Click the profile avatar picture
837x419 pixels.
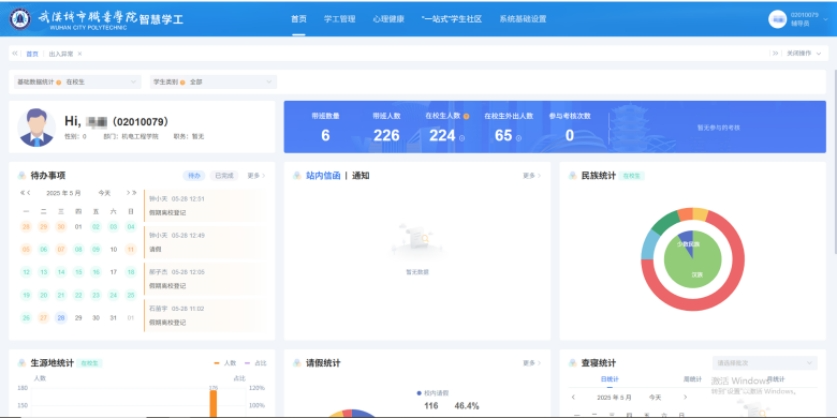tap(38, 127)
